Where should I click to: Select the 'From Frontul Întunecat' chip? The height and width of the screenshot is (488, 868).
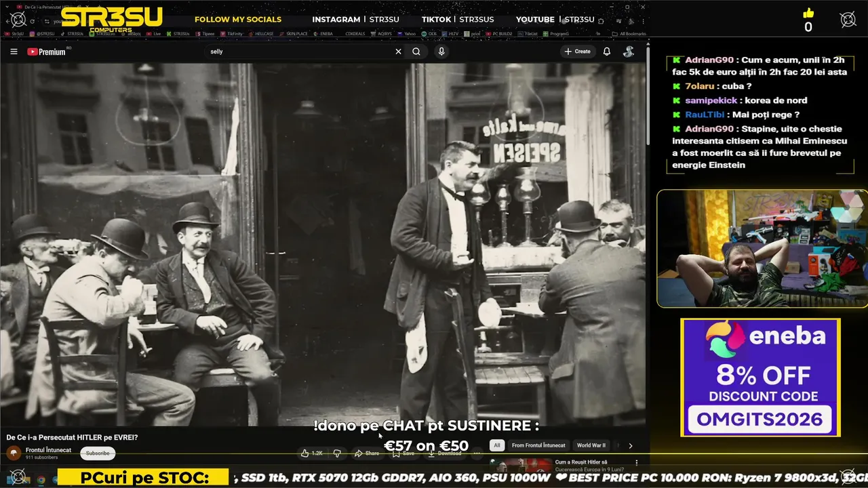click(538, 445)
